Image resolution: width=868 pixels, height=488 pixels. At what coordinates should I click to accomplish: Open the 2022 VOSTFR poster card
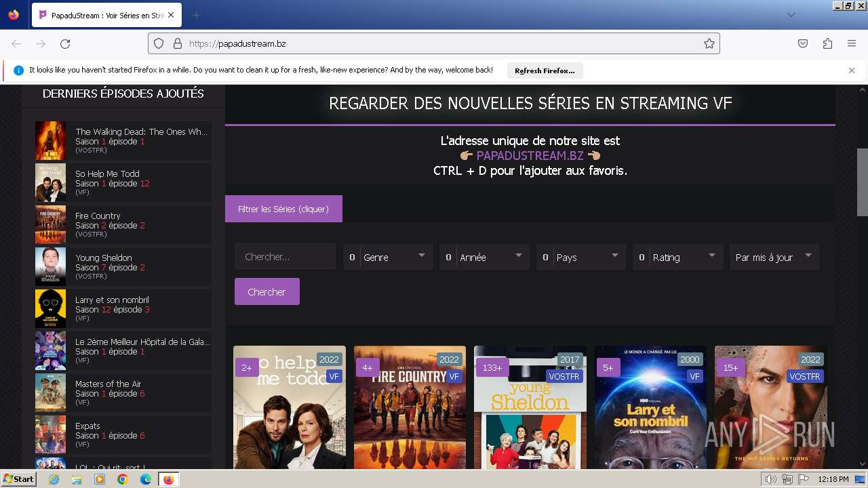pyautogui.click(x=771, y=407)
